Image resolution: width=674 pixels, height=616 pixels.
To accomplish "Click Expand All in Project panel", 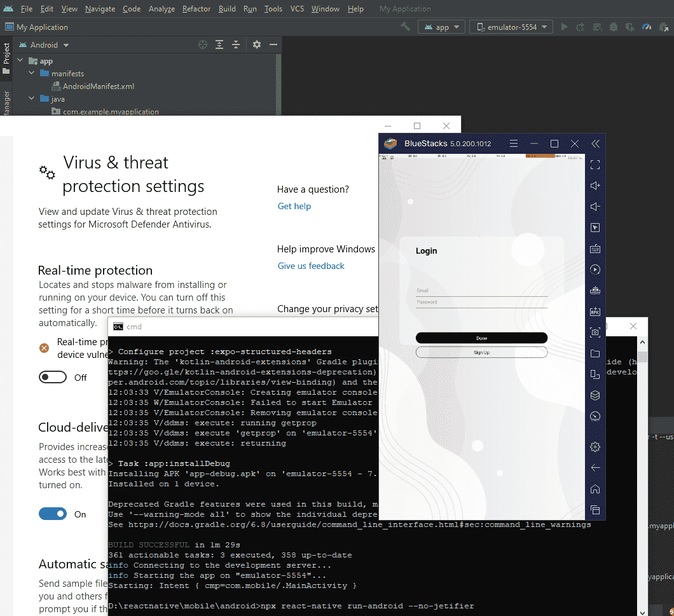I will tap(219, 44).
